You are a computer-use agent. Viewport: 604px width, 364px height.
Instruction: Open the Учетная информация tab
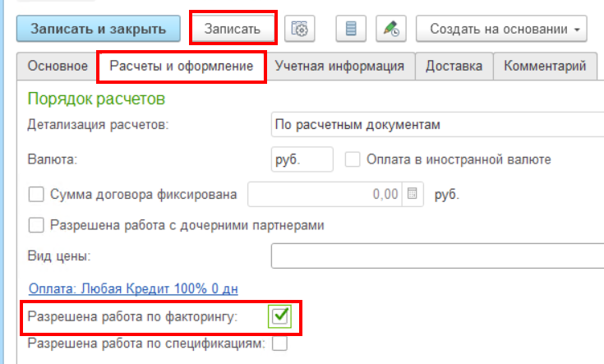tap(339, 67)
